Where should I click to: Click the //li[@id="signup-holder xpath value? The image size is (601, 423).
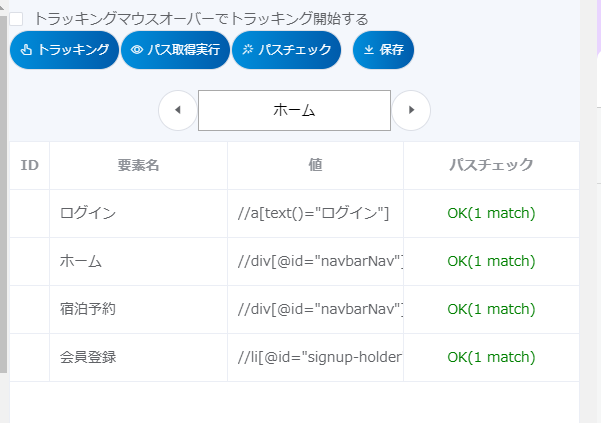319,357
